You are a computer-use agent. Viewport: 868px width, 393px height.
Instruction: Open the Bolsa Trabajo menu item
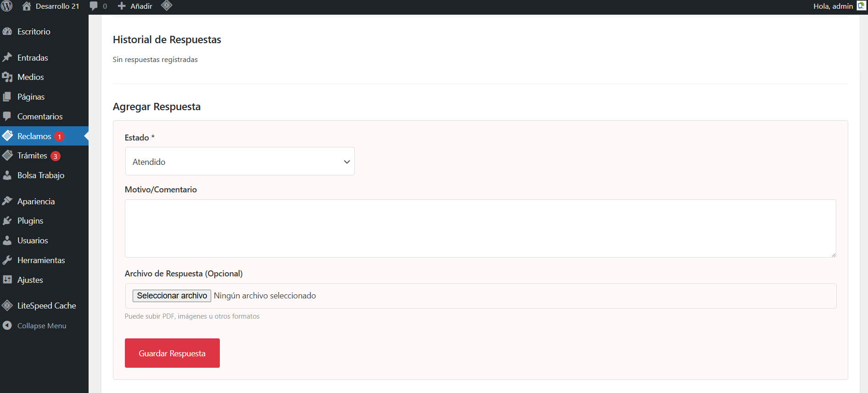point(40,175)
